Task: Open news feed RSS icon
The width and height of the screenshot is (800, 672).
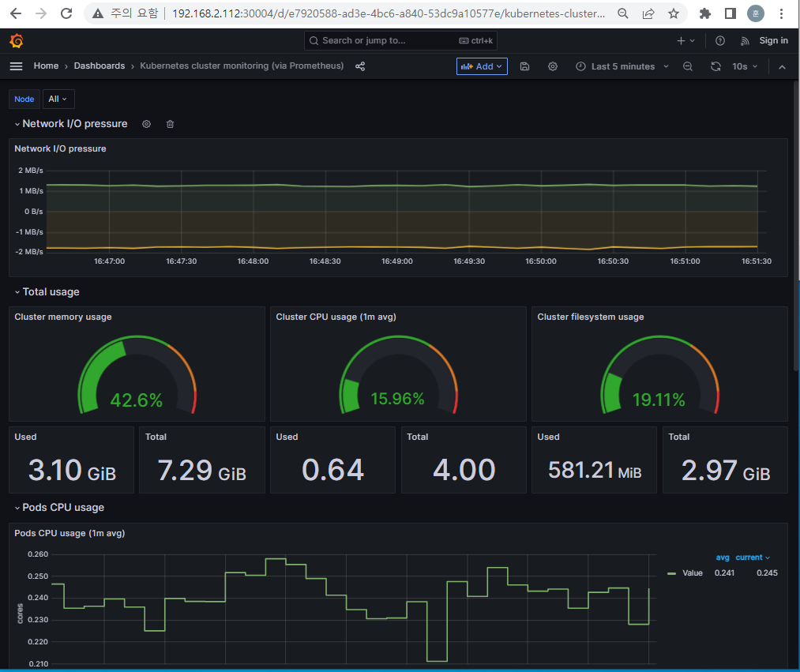Action: (x=745, y=41)
